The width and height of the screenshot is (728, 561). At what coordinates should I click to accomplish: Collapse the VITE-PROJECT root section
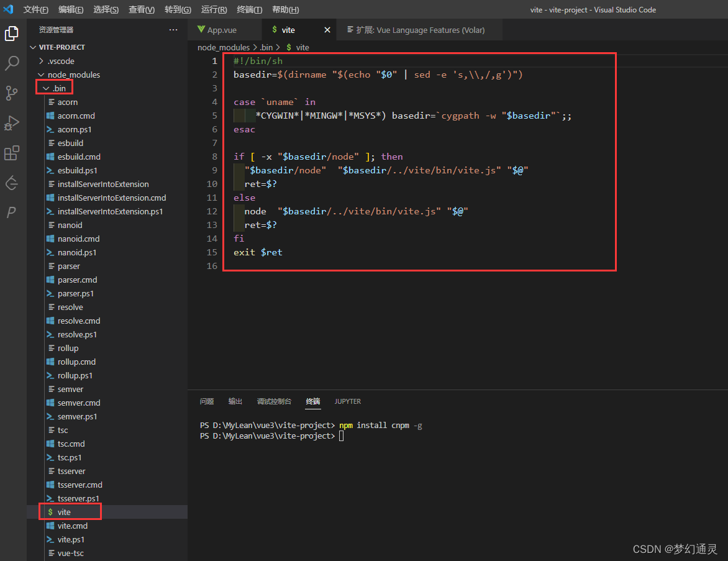coord(61,47)
